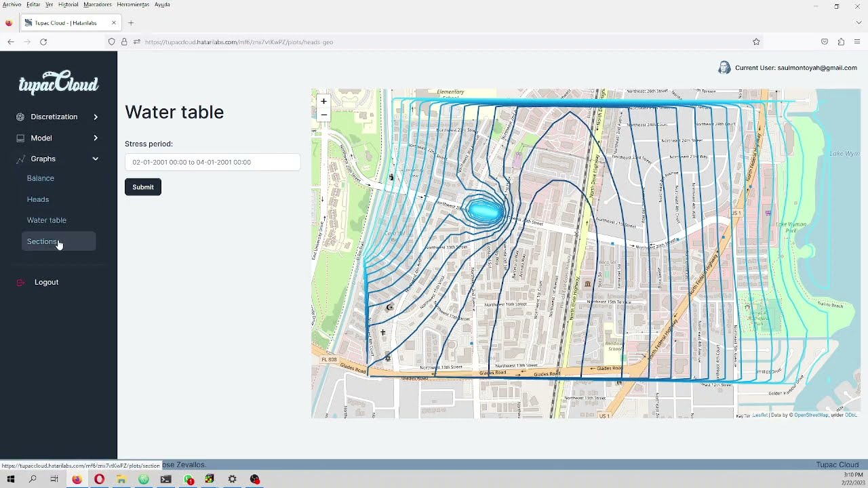The width and height of the screenshot is (868, 488).
Task: Click the current user avatar
Action: 724,68
